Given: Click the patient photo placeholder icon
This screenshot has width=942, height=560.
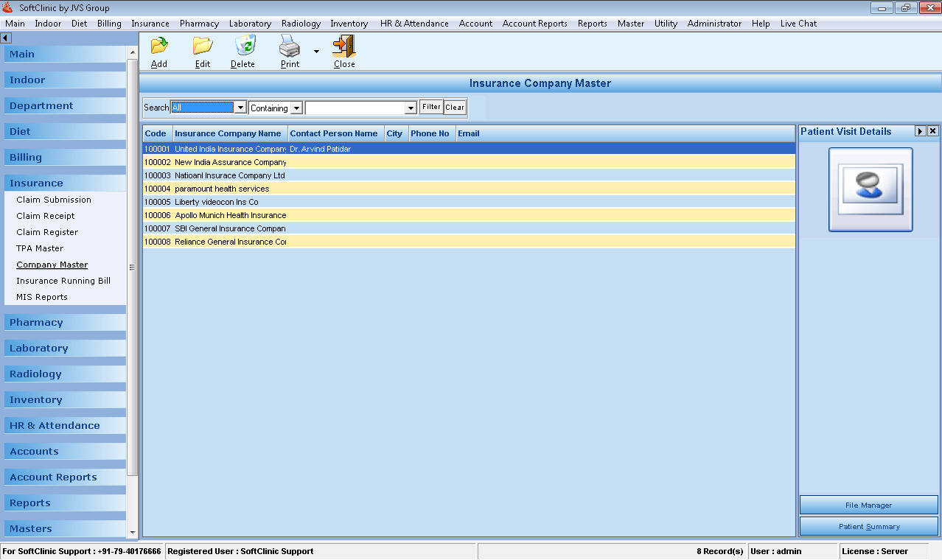Looking at the screenshot, I should click(870, 189).
